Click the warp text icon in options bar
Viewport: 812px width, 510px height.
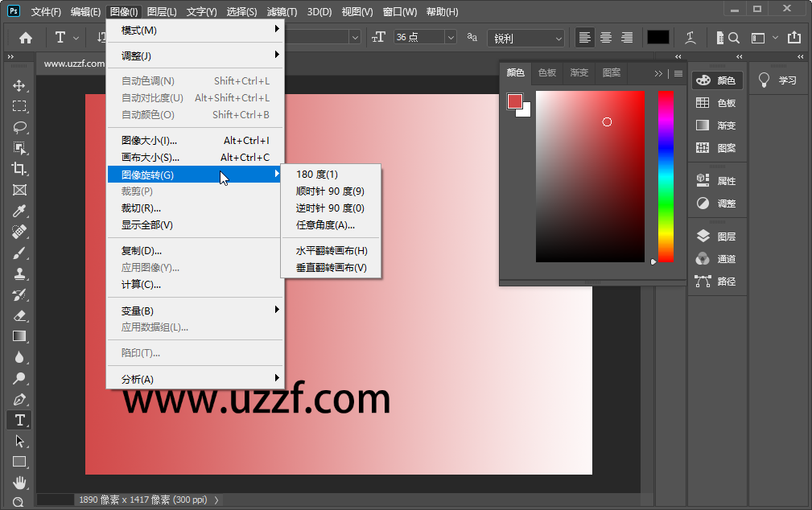(689, 37)
